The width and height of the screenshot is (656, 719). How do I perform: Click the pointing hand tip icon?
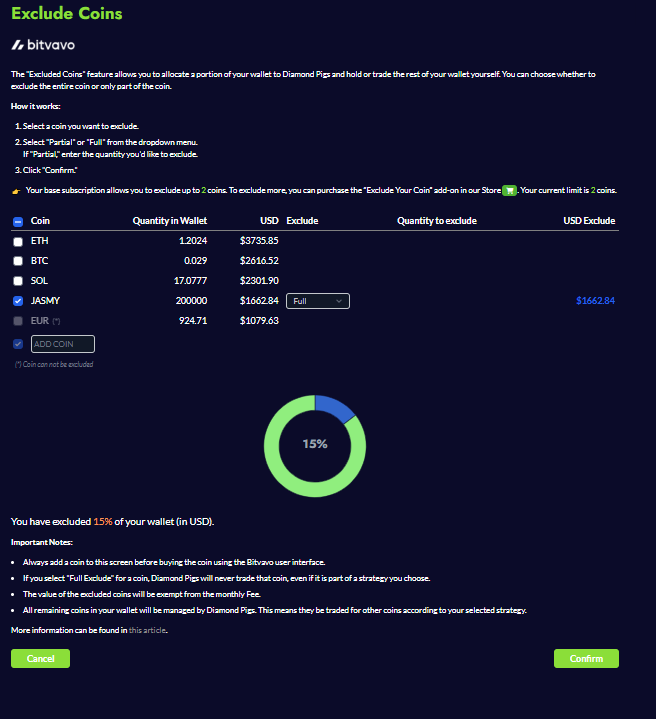tap(16, 190)
